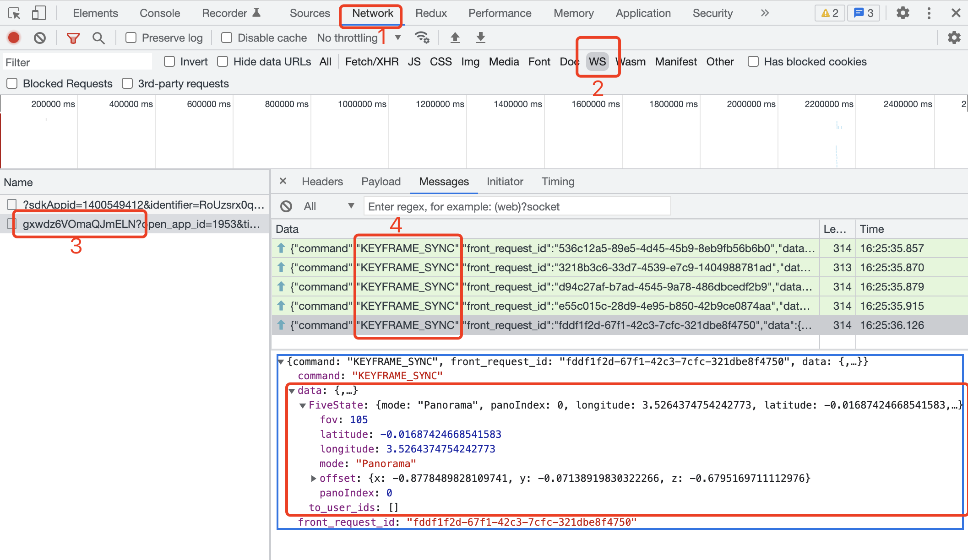Image resolution: width=968 pixels, height=560 pixels.
Task: Filter requests by Manifest type
Action: point(676,62)
